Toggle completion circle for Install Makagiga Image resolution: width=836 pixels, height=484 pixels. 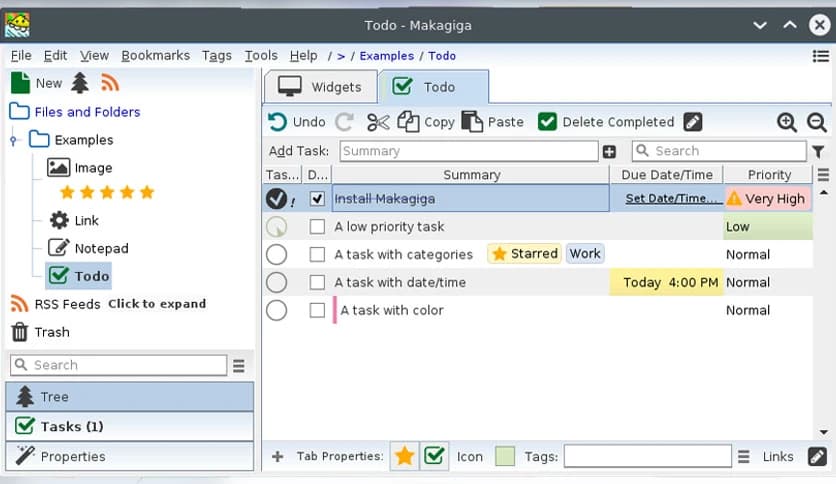pyautogui.click(x=276, y=199)
